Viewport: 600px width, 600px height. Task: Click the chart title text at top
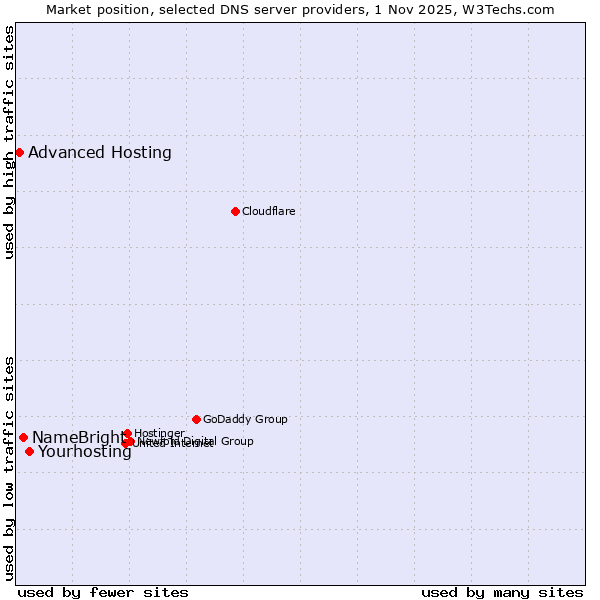(300, 9)
